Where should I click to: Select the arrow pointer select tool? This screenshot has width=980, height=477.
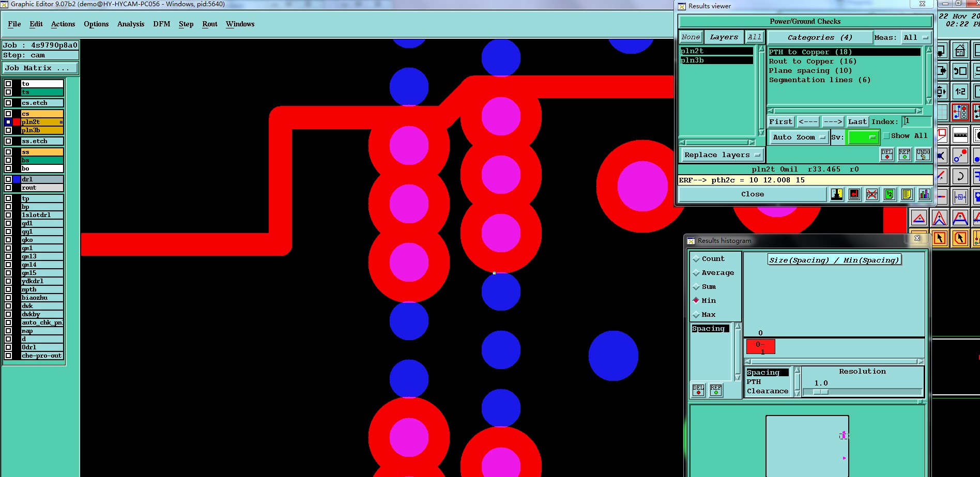[939, 238]
